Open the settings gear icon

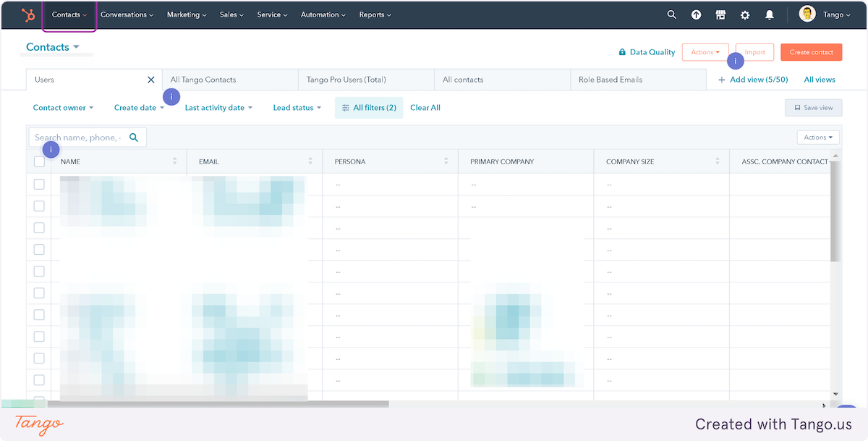(745, 14)
